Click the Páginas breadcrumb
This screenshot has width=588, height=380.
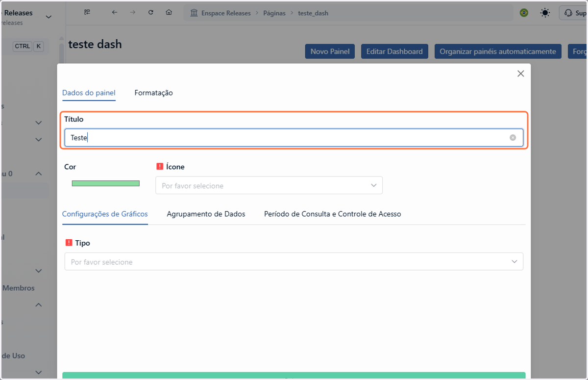[x=274, y=13]
